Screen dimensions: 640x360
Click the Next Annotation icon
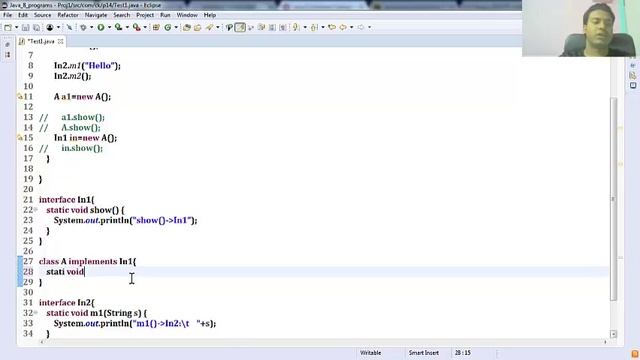(296, 27)
